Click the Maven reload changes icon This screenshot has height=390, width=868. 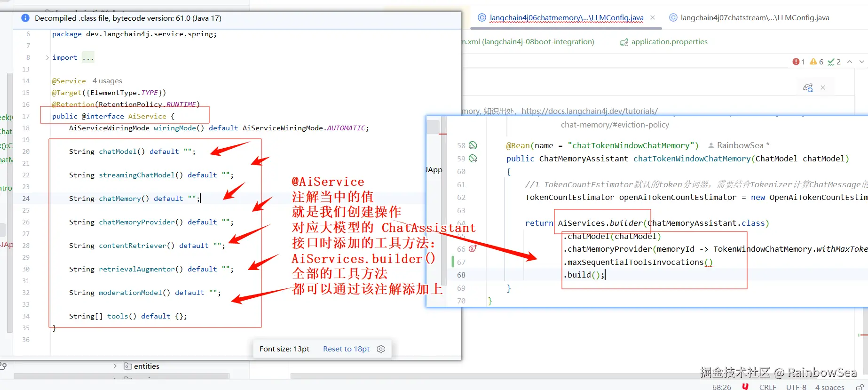808,88
